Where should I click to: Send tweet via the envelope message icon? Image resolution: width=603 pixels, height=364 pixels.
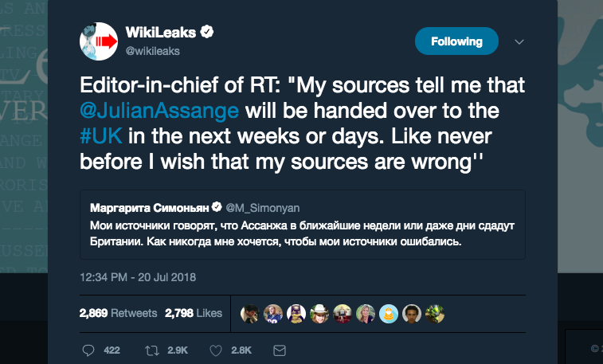[x=280, y=350]
